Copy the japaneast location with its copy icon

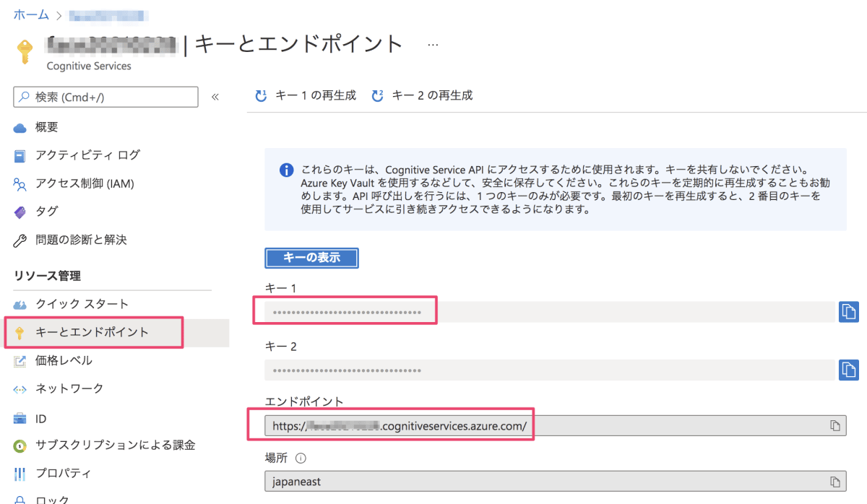tap(835, 482)
